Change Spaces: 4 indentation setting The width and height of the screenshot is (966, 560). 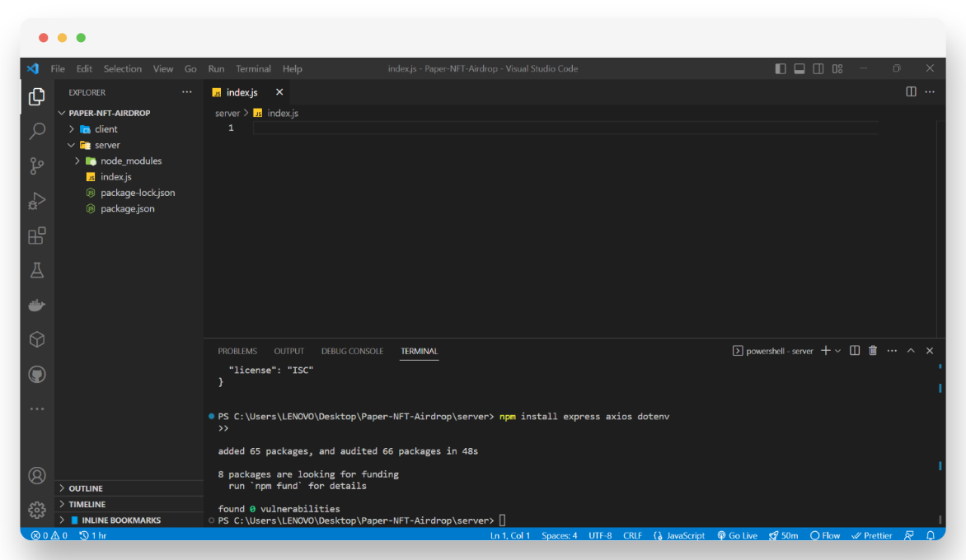(x=560, y=535)
